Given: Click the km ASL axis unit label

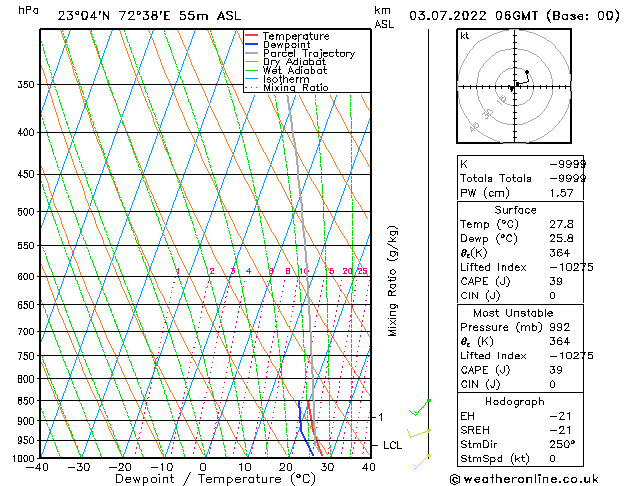Looking at the screenshot, I should point(384,17).
